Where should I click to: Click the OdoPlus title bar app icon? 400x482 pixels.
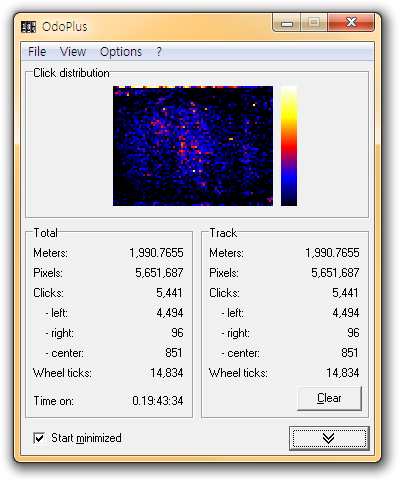click(28, 27)
